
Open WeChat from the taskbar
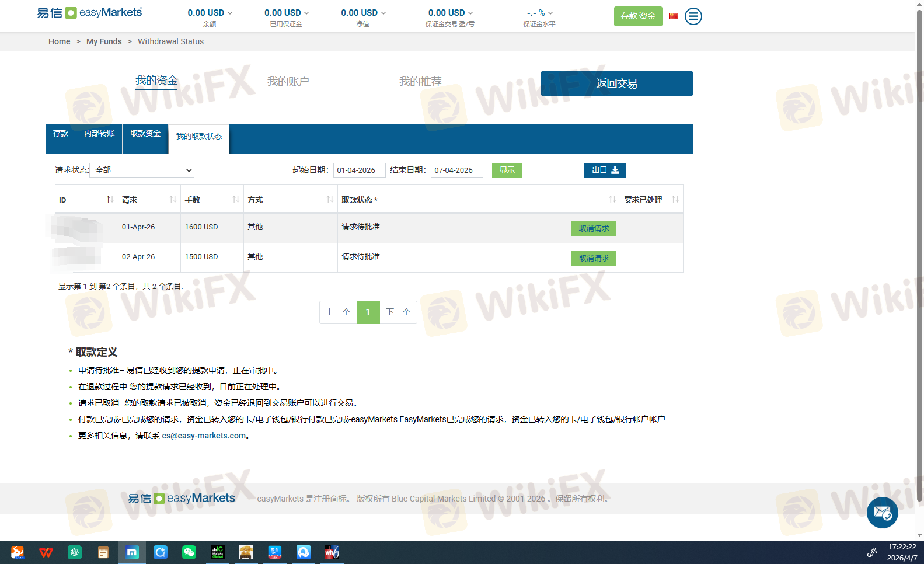pyautogui.click(x=189, y=552)
